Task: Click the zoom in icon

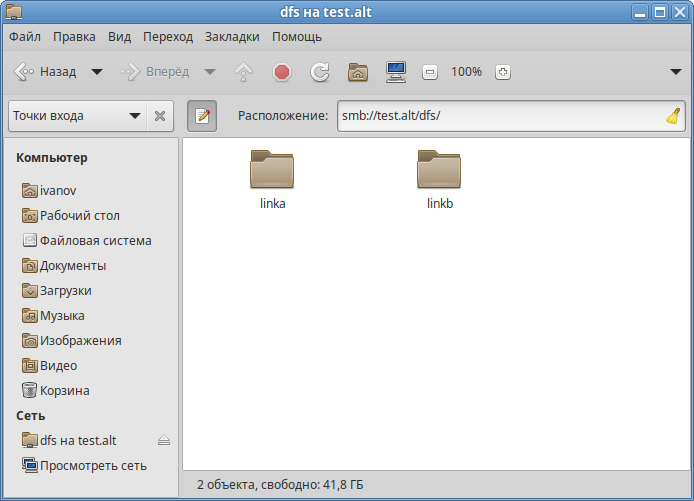Action: (x=503, y=72)
